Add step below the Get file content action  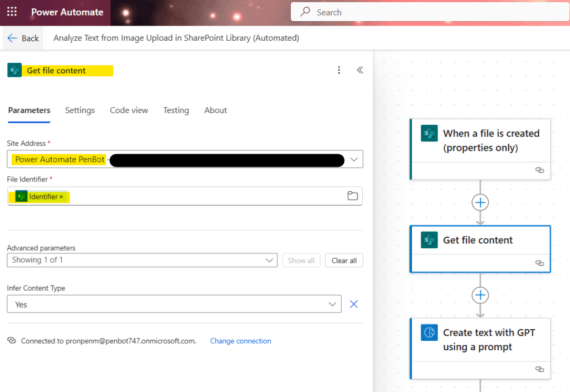point(480,295)
